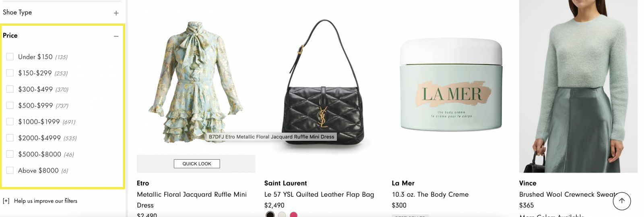The width and height of the screenshot is (644, 217).
Task: Open the Etro ruffle mini dress image
Action: pos(196,83)
